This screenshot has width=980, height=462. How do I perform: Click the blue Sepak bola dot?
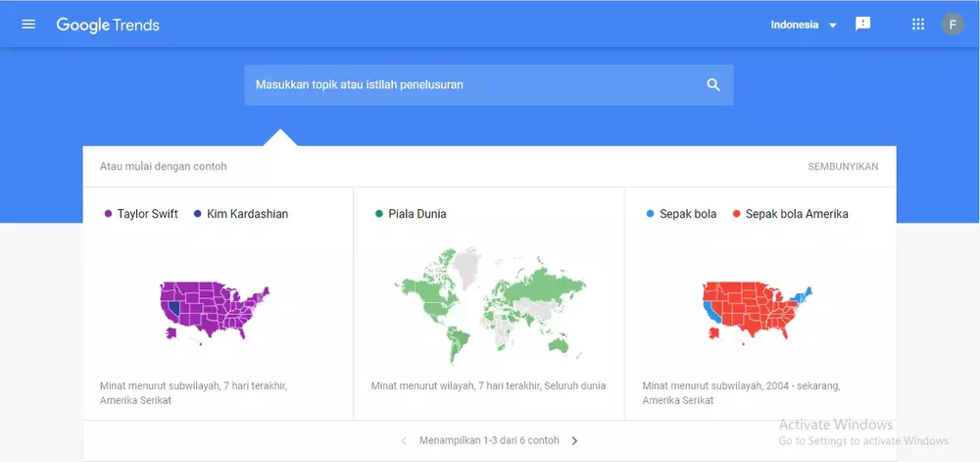(650, 214)
